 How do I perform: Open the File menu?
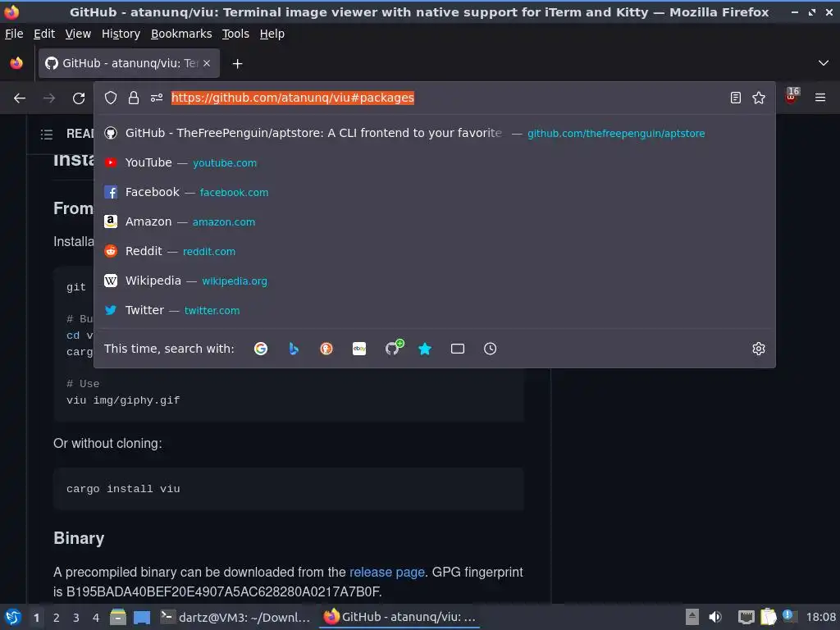click(14, 34)
